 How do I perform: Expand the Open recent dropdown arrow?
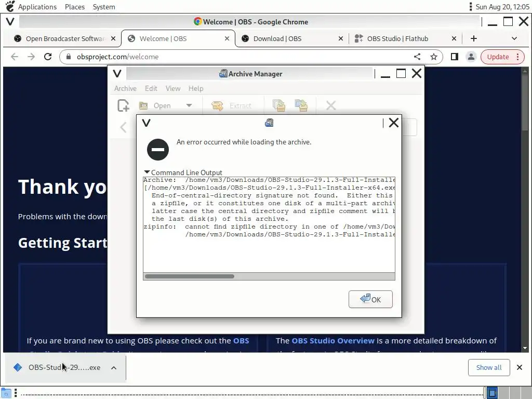[x=189, y=105]
